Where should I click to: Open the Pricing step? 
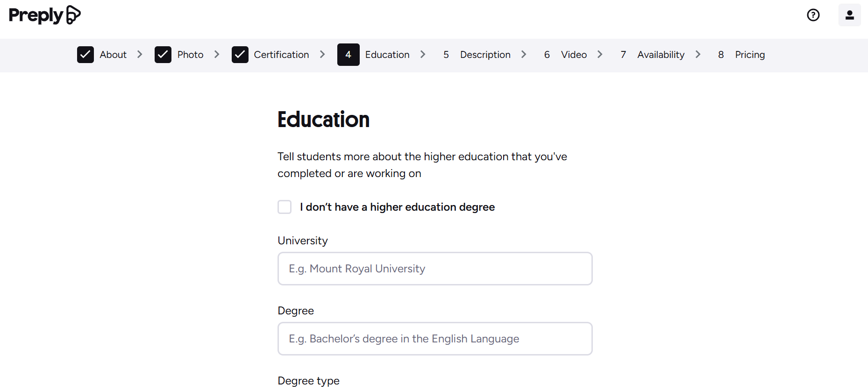pyautogui.click(x=749, y=55)
